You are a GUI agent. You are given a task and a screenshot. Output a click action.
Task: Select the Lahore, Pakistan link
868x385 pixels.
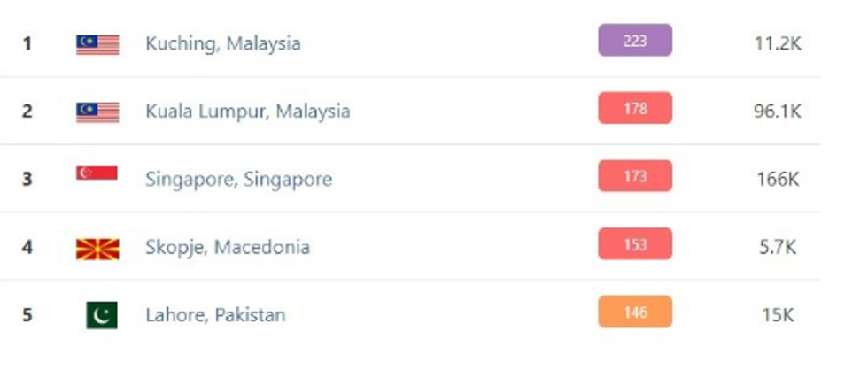[215, 315]
